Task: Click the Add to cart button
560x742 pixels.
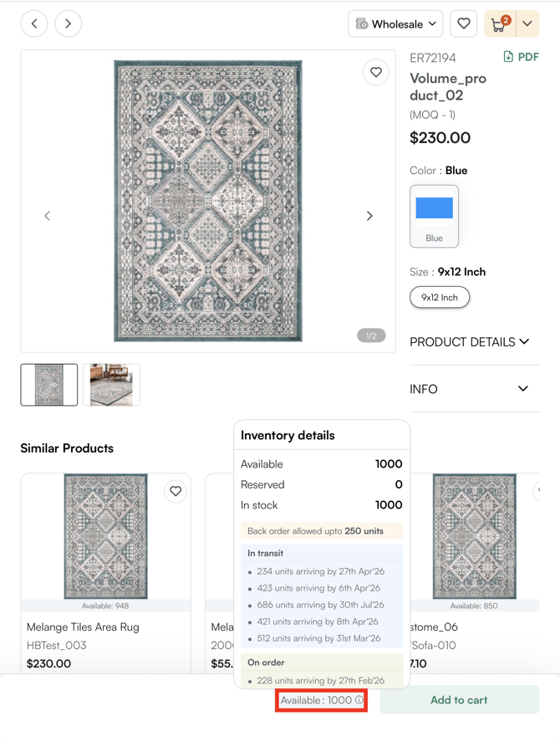Action: (459, 700)
